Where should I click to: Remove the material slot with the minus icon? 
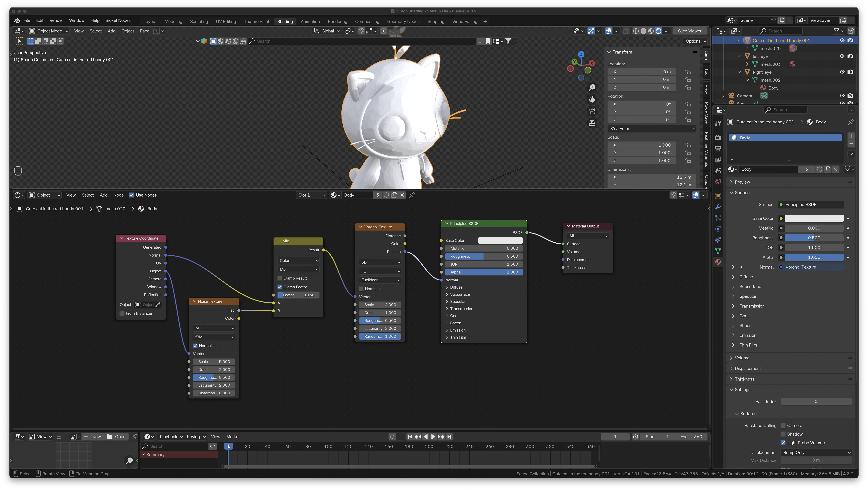(851, 144)
